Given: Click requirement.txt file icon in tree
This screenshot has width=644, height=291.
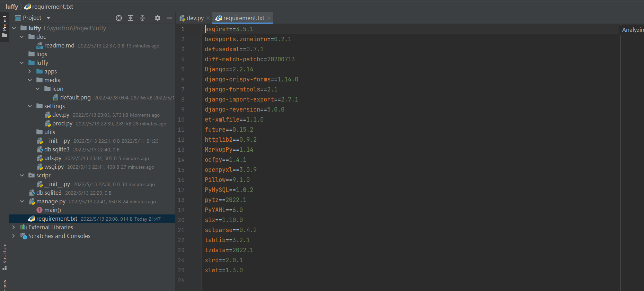Looking at the screenshot, I should 32,219.
